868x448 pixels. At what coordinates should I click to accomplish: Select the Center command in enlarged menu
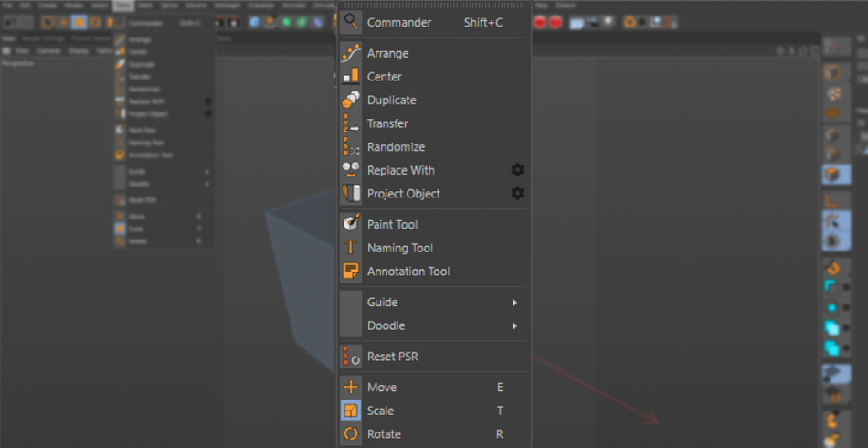[435, 77]
